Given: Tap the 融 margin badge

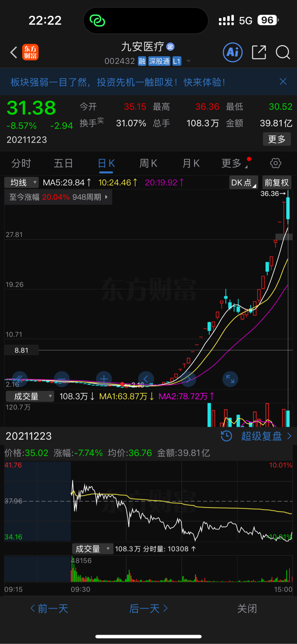Looking at the screenshot, I should (x=142, y=61).
